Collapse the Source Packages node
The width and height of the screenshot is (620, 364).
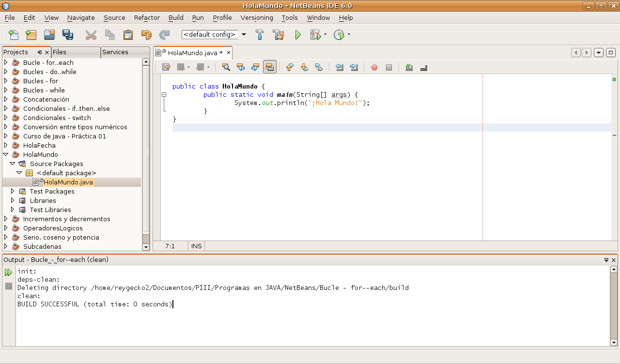(12, 164)
